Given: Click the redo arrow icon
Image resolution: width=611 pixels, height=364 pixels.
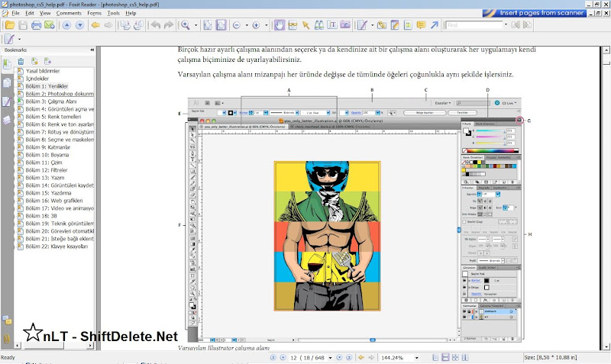Looking at the screenshot, I should (169, 25).
